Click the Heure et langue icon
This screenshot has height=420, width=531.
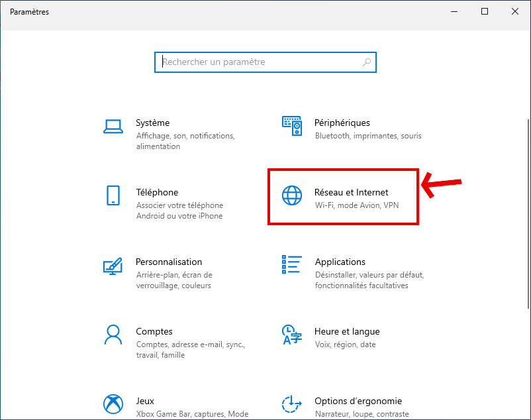point(292,335)
